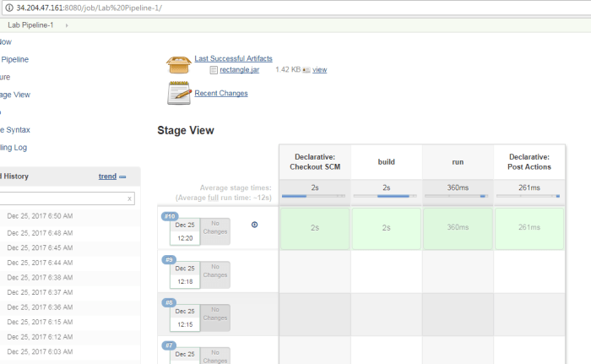591x364 pixels.
Task: Open the Recent Changes link
Action: click(221, 93)
